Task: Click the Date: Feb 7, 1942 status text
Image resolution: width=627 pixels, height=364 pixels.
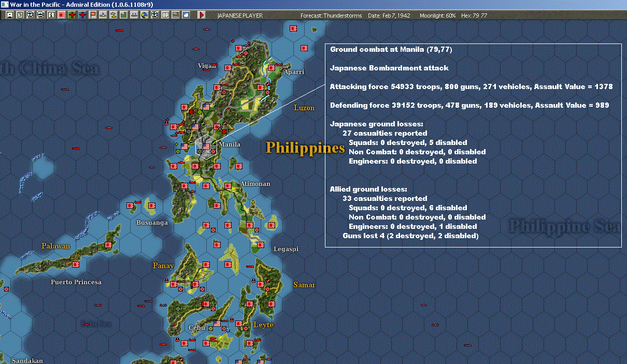Action: click(x=389, y=16)
